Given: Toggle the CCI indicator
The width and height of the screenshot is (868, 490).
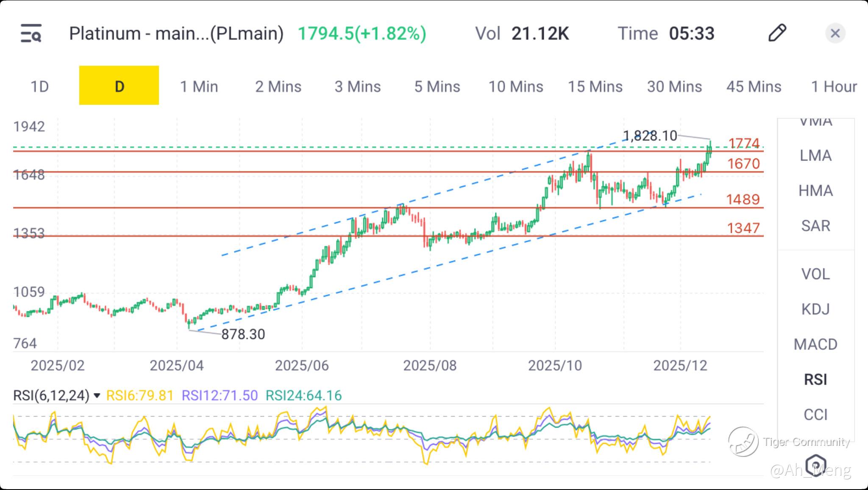Looking at the screenshot, I should tap(815, 414).
